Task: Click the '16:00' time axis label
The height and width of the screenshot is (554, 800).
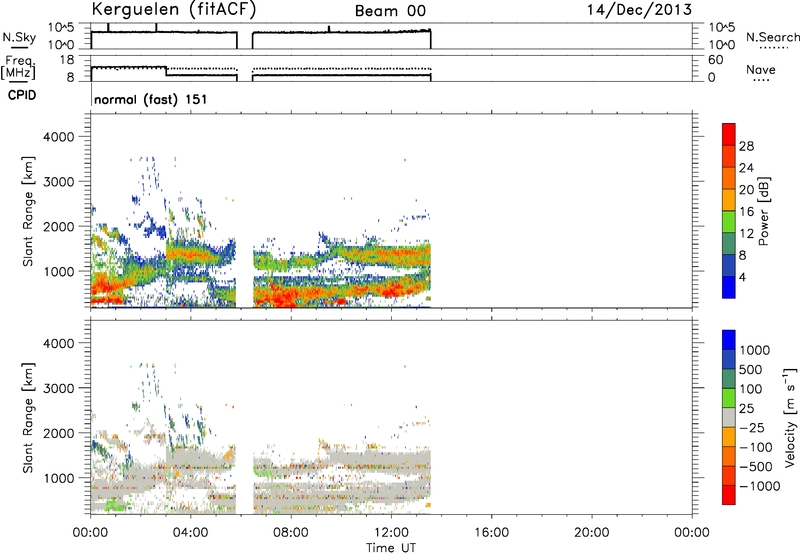Action: (491, 533)
